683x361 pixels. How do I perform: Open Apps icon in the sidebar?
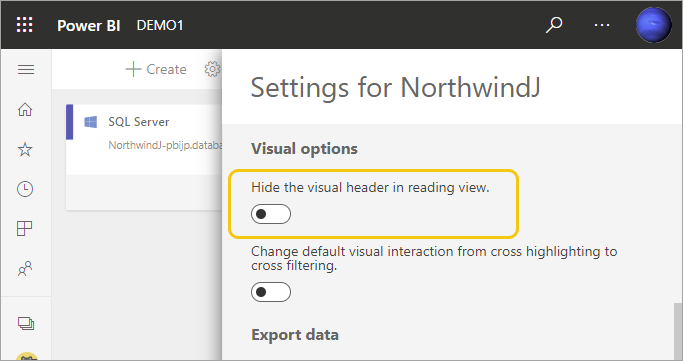pyautogui.click(x=24, y=228)
